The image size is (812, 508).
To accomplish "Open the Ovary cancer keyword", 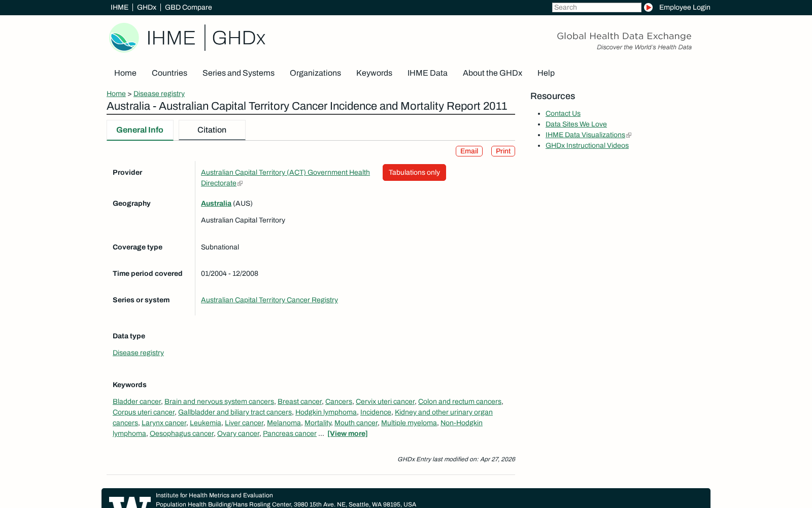I will tap(238, 433).
